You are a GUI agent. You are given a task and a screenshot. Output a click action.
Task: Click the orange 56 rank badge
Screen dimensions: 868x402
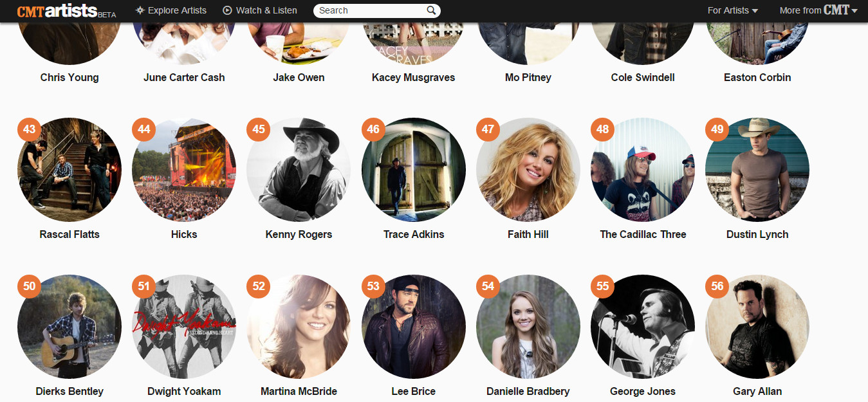[717, 286]
